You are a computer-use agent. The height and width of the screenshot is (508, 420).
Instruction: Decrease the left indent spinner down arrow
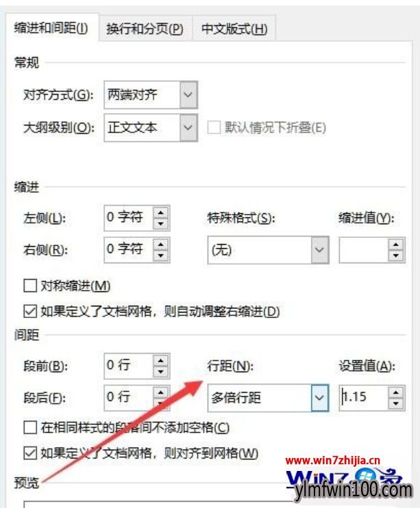(x=161, y=223)
